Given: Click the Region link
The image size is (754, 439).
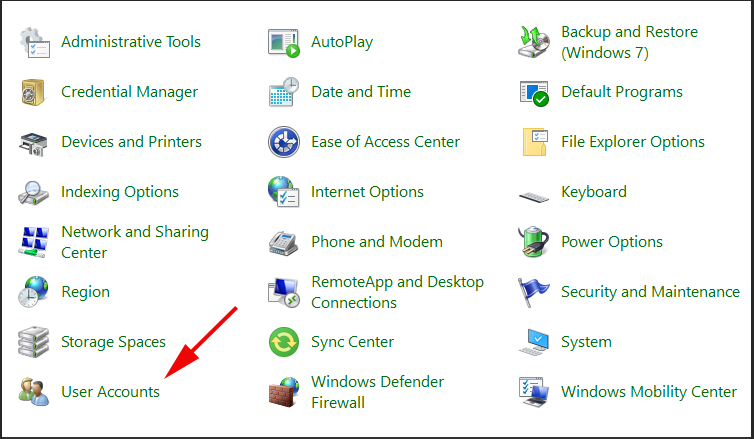Looking at the screenshot, I should pyautogui.click(x=85, y=292).
